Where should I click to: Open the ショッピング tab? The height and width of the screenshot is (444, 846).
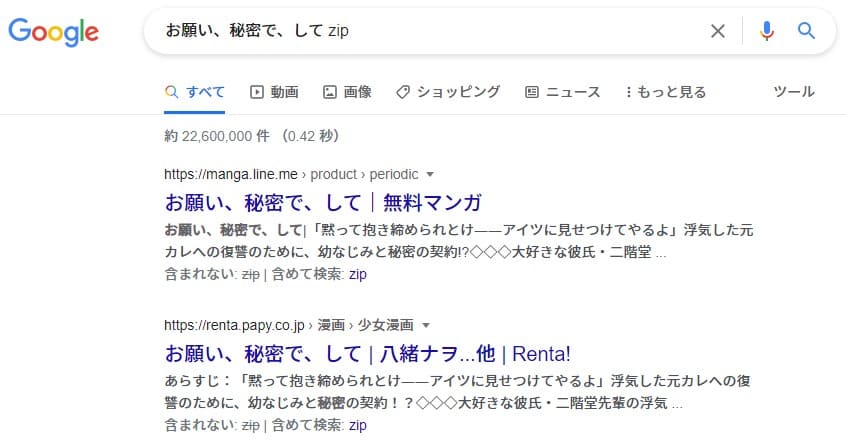(x=448, y=92)
